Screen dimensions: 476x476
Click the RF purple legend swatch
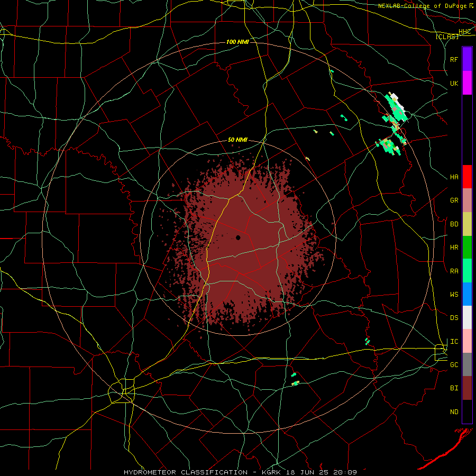point(467,59)
